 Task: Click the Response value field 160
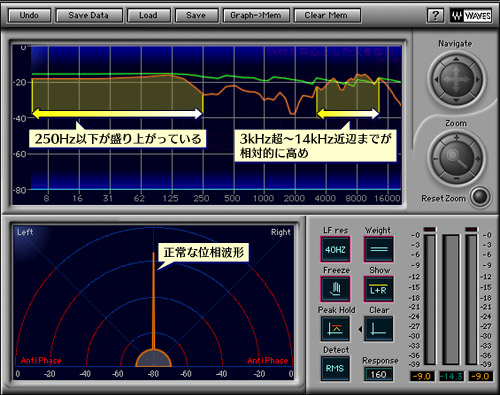378,374
